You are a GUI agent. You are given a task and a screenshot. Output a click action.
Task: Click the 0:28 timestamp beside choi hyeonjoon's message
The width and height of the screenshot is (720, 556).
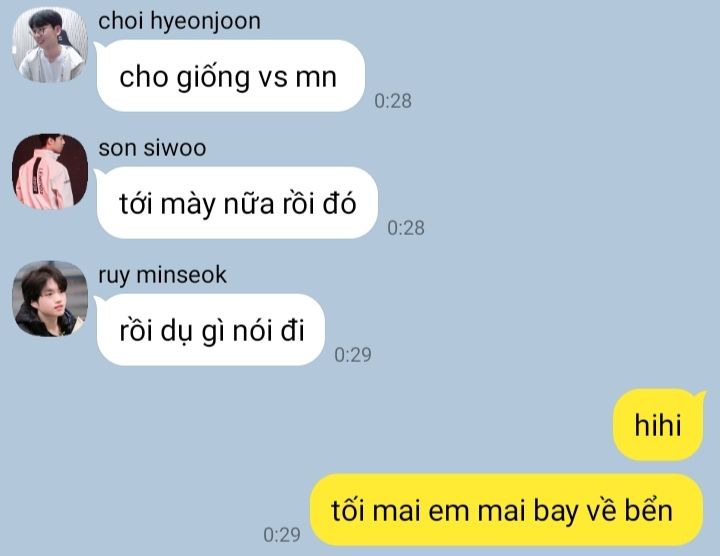393,101
